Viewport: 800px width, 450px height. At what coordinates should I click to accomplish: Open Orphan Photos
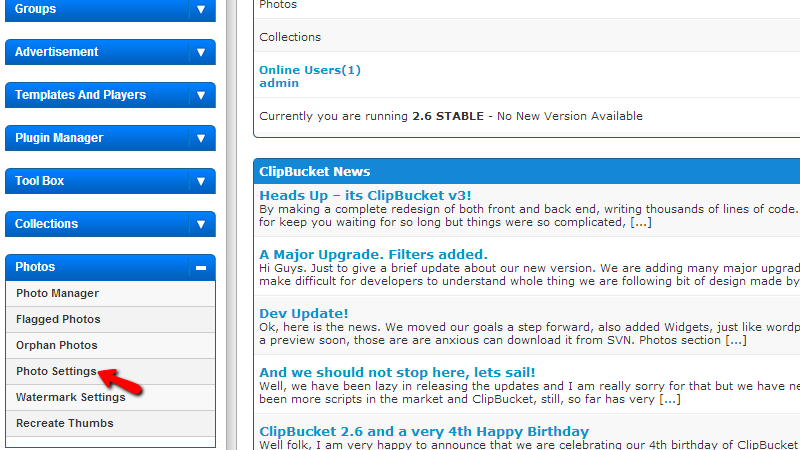coord(110,345)
